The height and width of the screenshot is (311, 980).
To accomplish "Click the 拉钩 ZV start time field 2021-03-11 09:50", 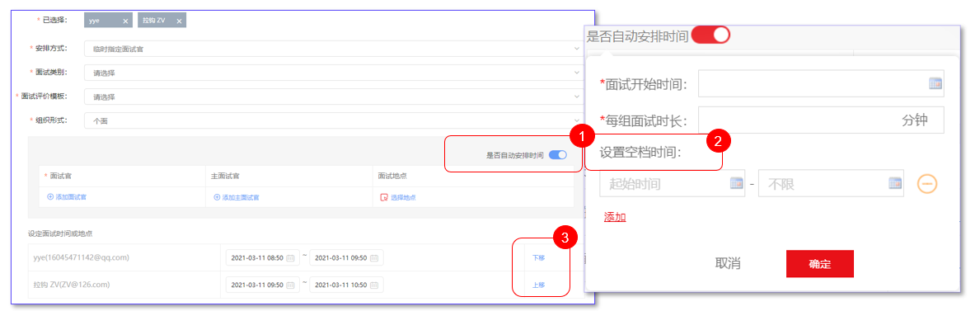I will (262, 285).
